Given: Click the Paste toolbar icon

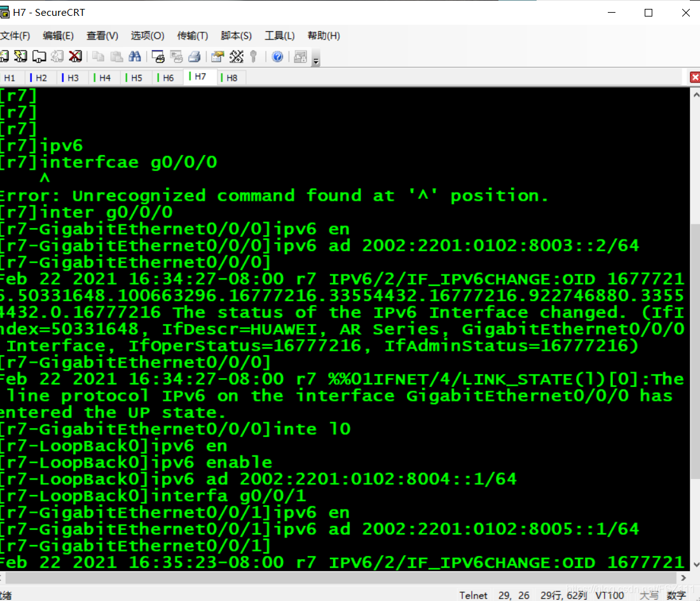Looking at the screenshot, I should (116, 57).
